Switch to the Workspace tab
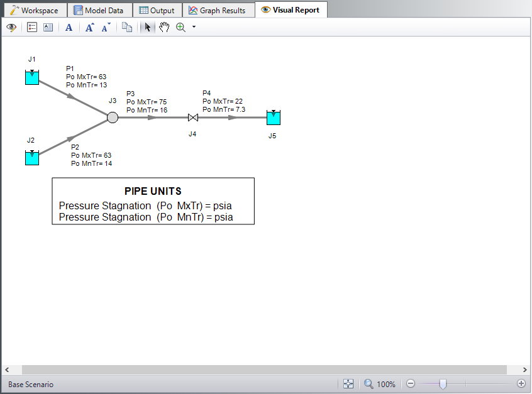 coord(34,10)
